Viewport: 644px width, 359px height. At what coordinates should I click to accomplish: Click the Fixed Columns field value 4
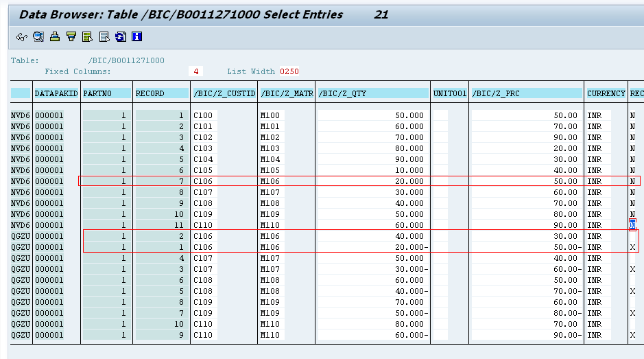click(196, 71)
